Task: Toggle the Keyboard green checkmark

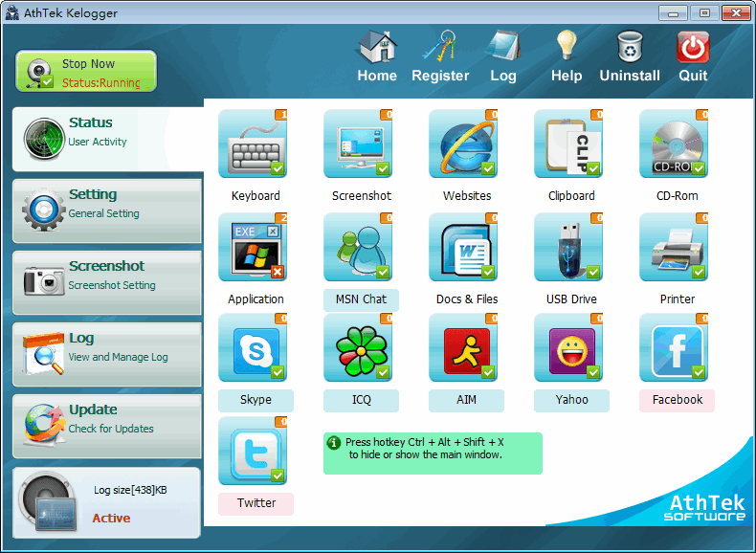Action: coord(278,168)
